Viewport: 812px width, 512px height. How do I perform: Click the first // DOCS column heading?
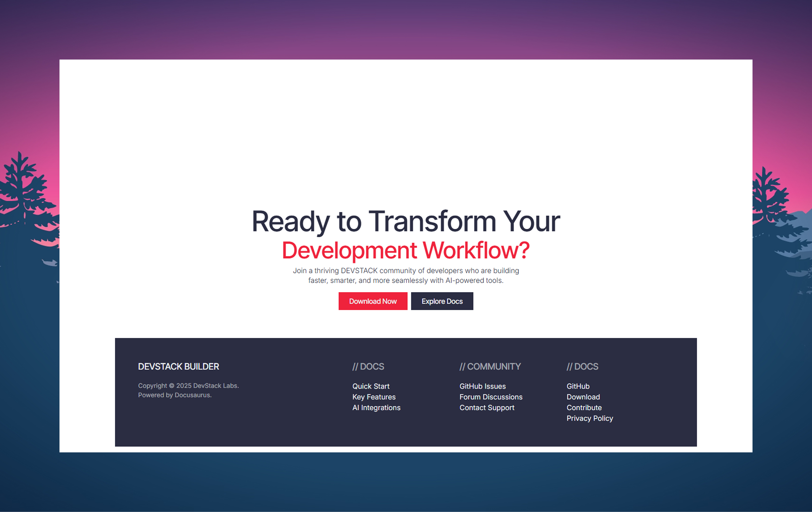pos(368,367)
